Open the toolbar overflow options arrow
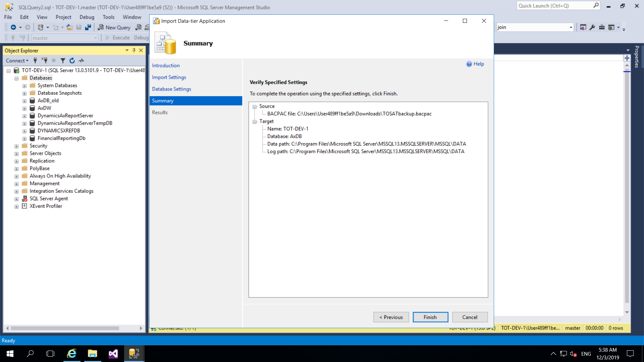Screen dimensions: 644x362 pyautogui.click(x=624, y=29)
